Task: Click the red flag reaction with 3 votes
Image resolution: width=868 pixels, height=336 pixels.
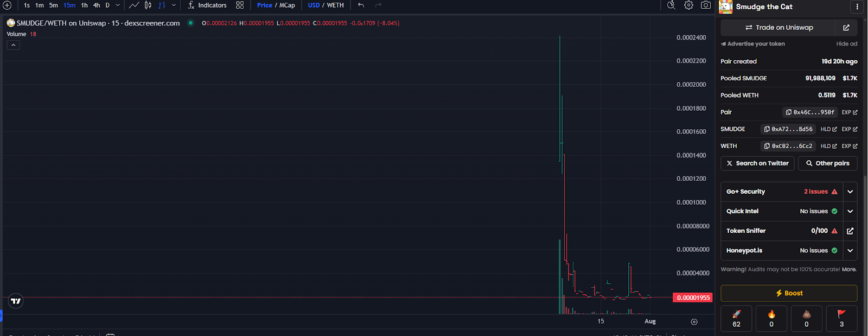Action: (x=841, y=318)
